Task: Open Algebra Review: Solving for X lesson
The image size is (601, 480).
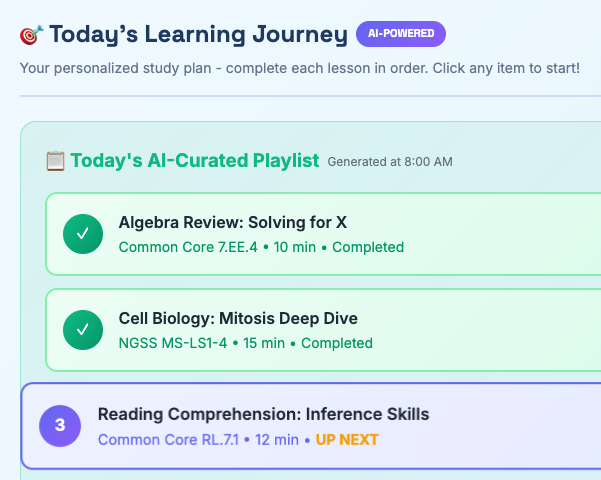Action: pyautogui.click(x=233, y=222)
